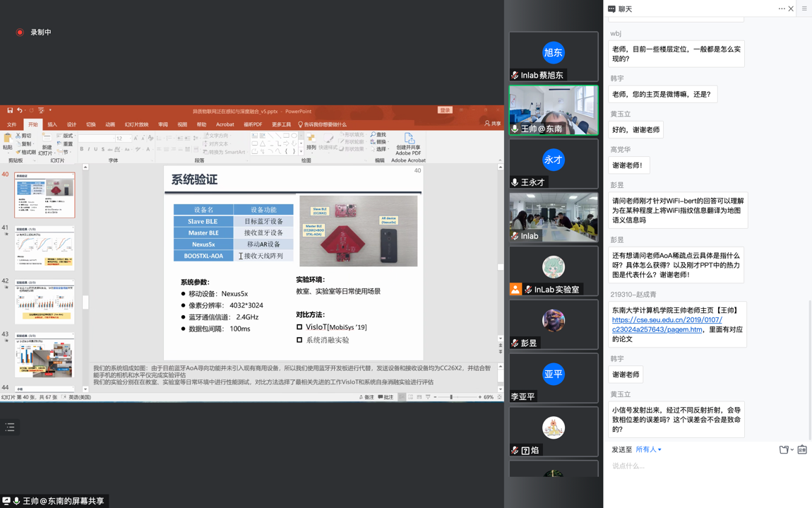Switch to the Insert ribbon tab

point(52,125)
